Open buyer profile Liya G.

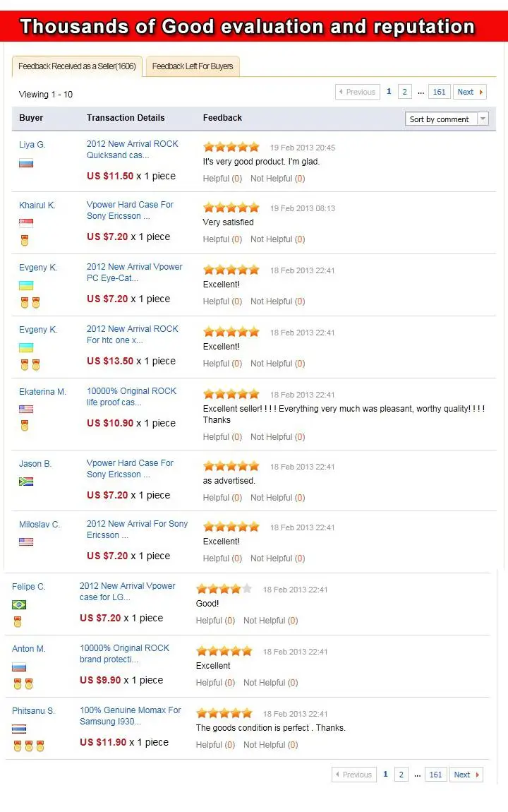point(32,145)
